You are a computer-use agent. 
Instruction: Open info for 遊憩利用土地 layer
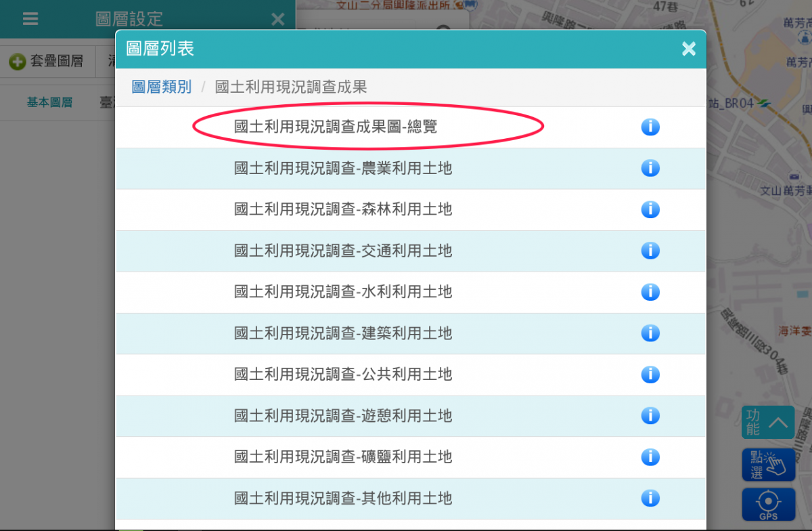[650, 415]
